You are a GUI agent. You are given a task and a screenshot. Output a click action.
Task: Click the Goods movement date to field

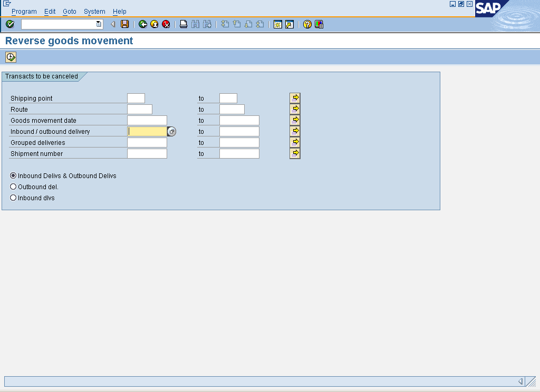pos(239,120)
